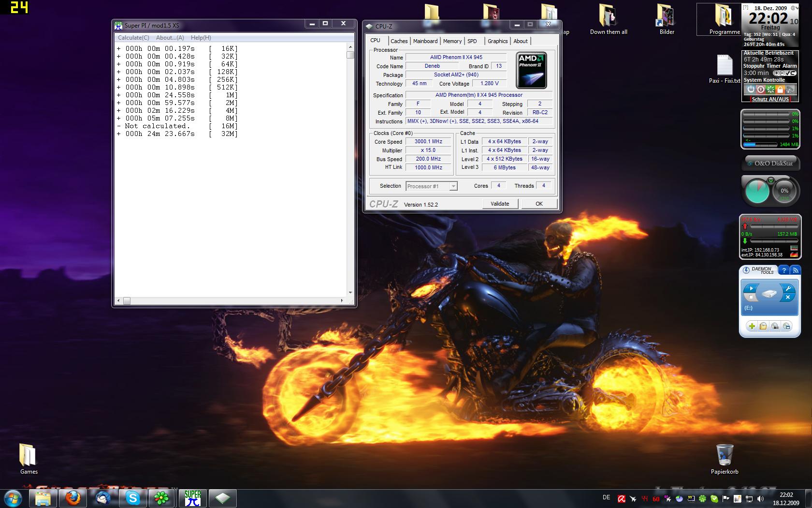Open Thunderbird from the taskbar
Viewport: 812px width, 508px height.
[103, 498]
